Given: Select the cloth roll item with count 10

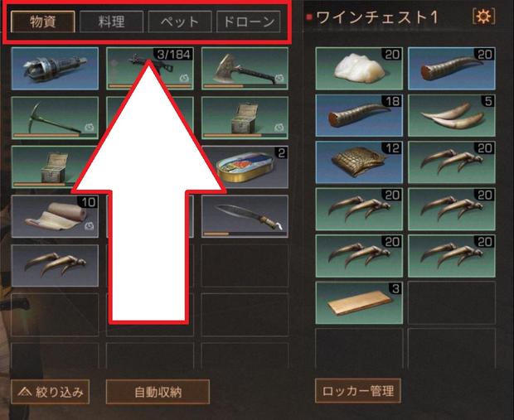Looking at the screenshot, I should (55, 216).
